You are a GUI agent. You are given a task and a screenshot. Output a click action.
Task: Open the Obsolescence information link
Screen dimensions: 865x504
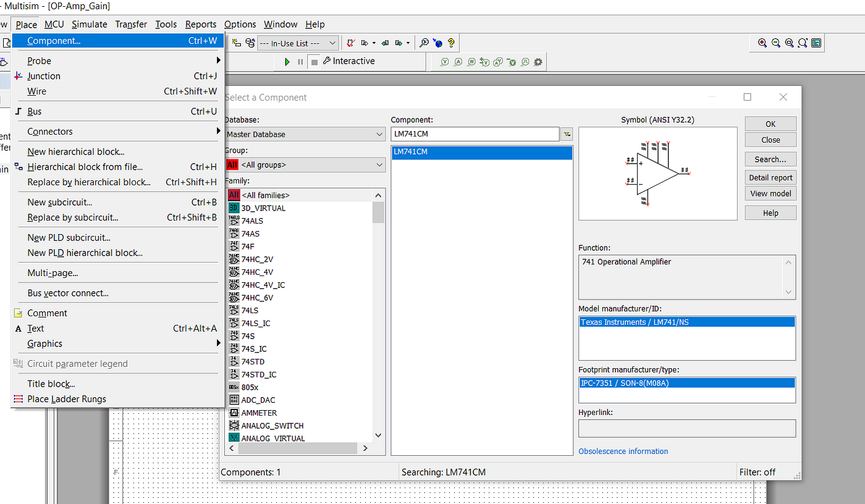tap(623, 451)
